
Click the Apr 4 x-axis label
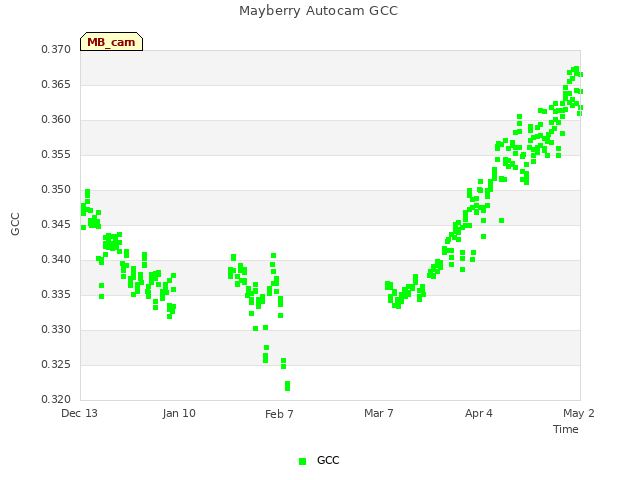pos(479,413)
